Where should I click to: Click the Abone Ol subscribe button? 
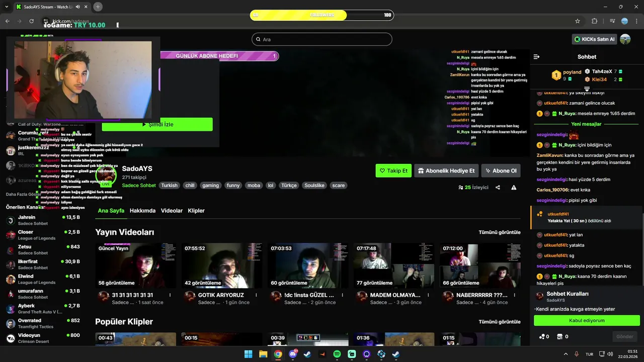pos(501,170)
